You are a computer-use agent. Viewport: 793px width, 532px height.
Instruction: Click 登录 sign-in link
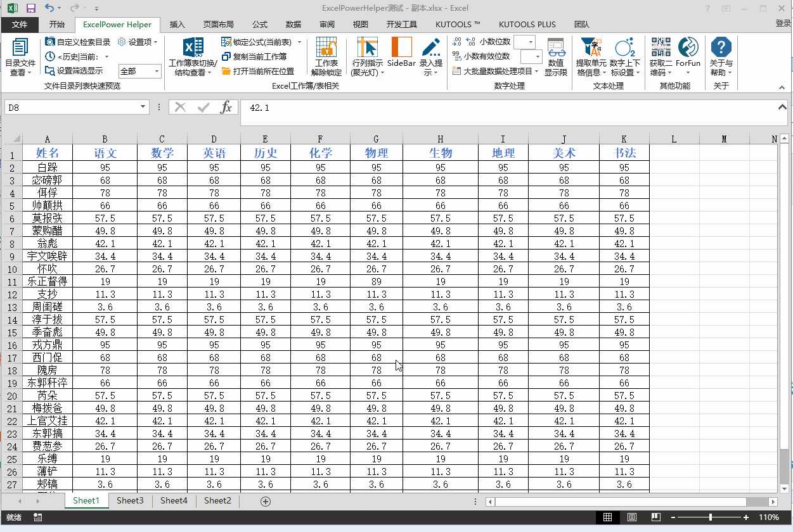[783, 23]
